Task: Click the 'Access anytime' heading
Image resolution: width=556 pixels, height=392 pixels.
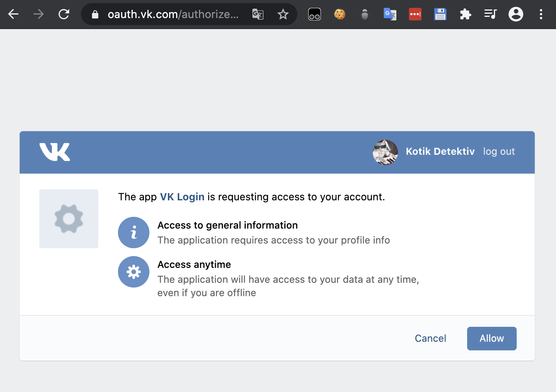Action: [x=194, y=264]
